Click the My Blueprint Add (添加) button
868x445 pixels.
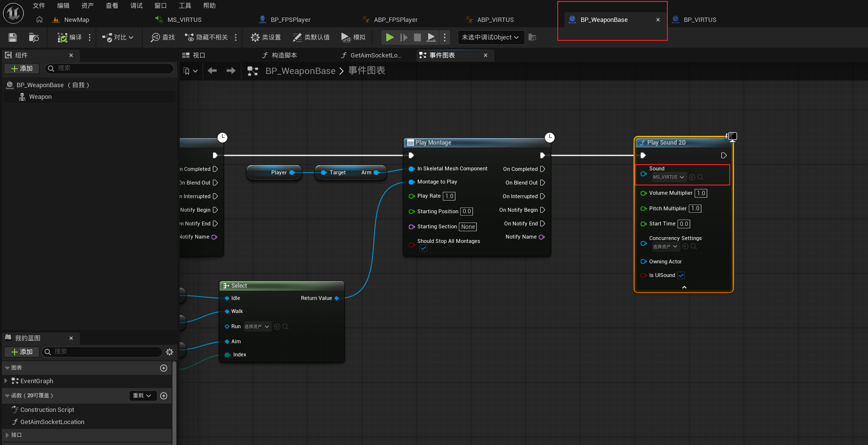[22, 352]
